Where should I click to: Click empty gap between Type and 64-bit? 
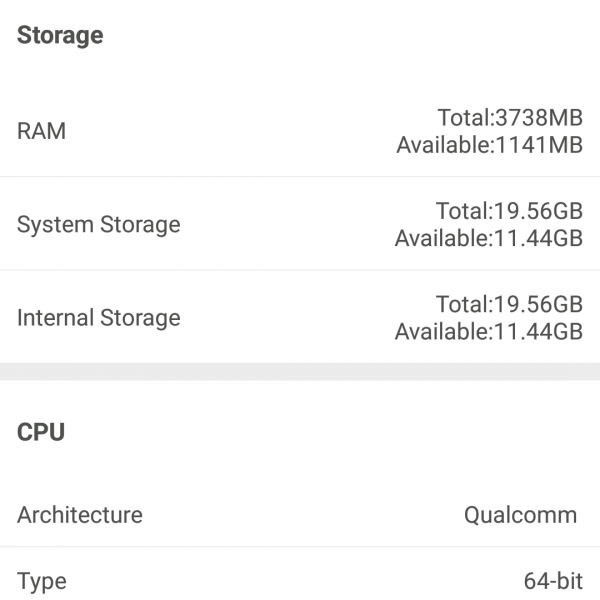pyautogui.click(x=290, y=580)
